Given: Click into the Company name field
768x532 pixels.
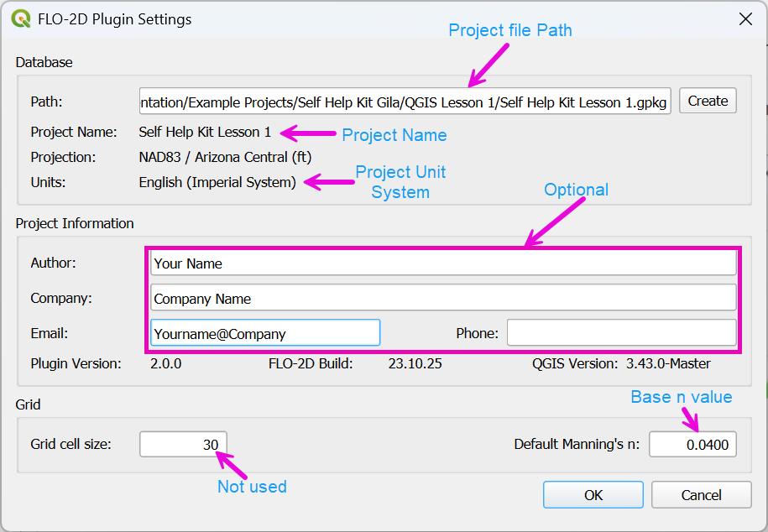Looking at the screenshot, I should click(443, 299).
